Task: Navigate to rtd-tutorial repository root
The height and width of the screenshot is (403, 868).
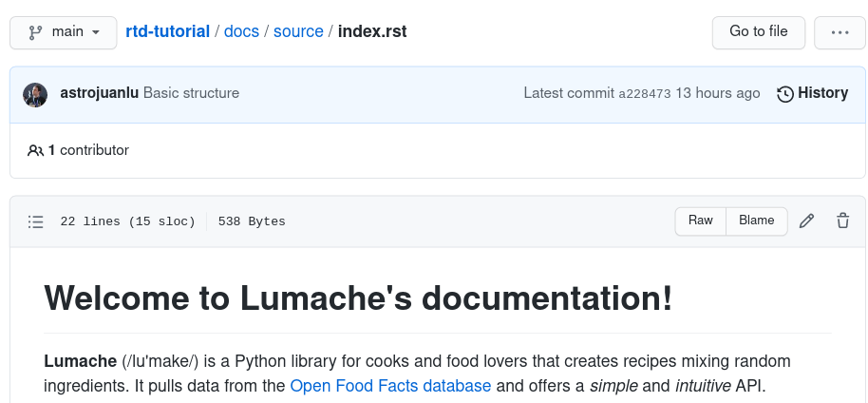Action: click(167, 31)
